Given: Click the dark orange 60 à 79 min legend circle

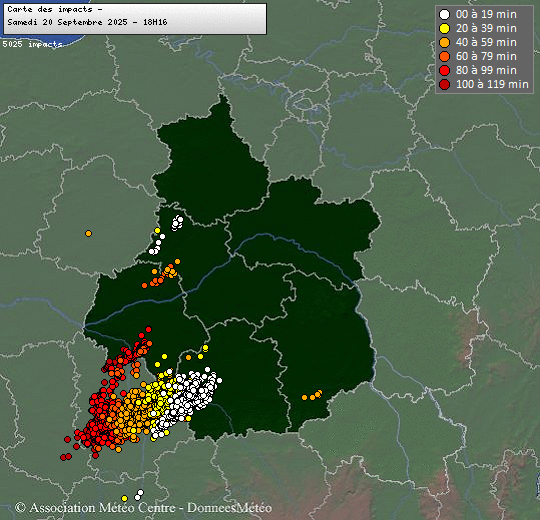Looking at the screenshot, I should coord(445,56).
